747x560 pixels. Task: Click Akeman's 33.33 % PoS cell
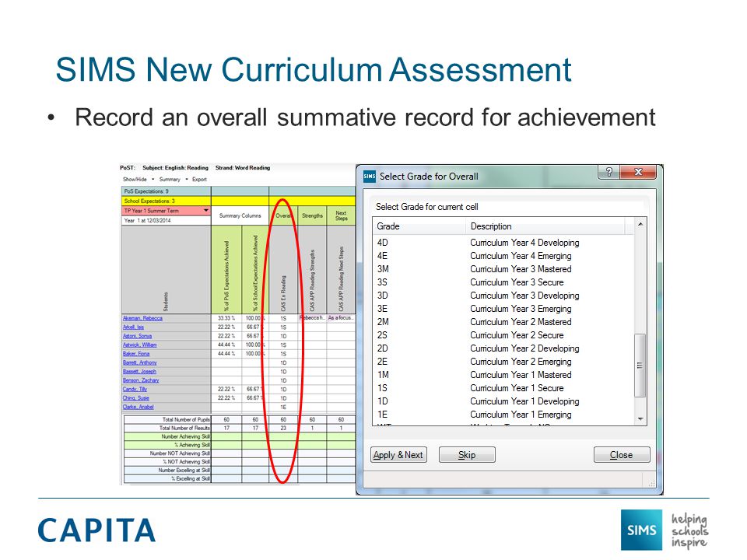(226, 318)
